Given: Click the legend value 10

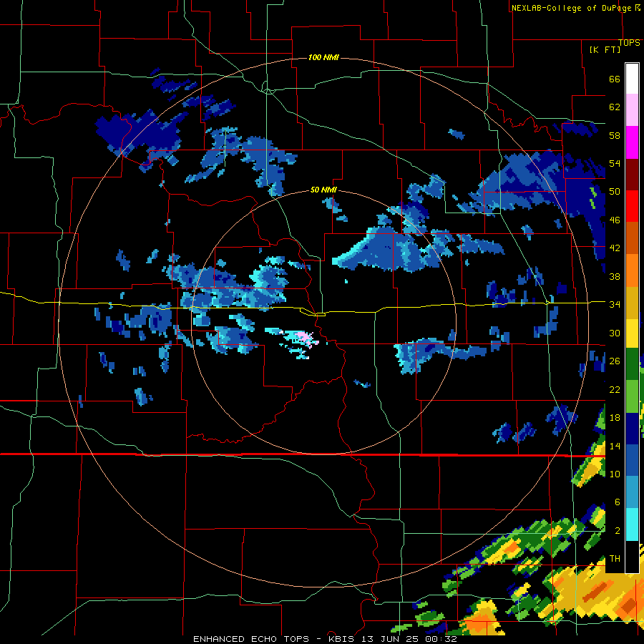Looking at the screenshot, I should coord(615,474).
